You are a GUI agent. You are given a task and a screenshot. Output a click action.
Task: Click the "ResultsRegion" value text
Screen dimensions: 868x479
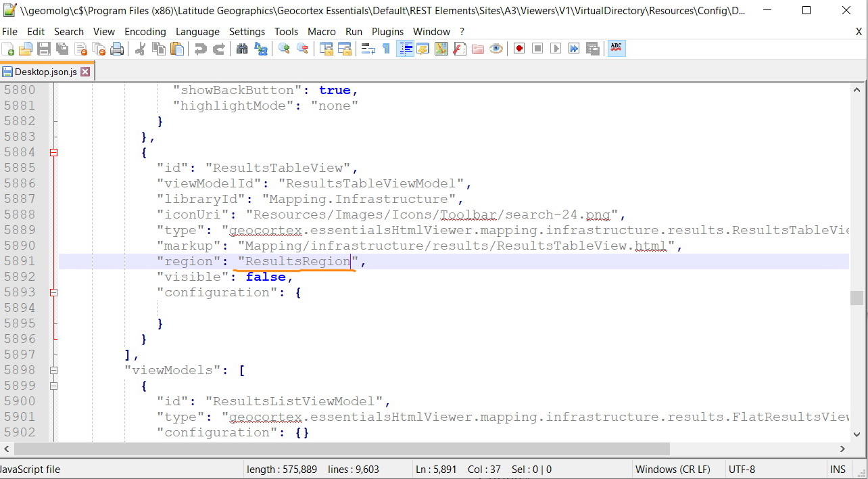(x=297, y=261)
